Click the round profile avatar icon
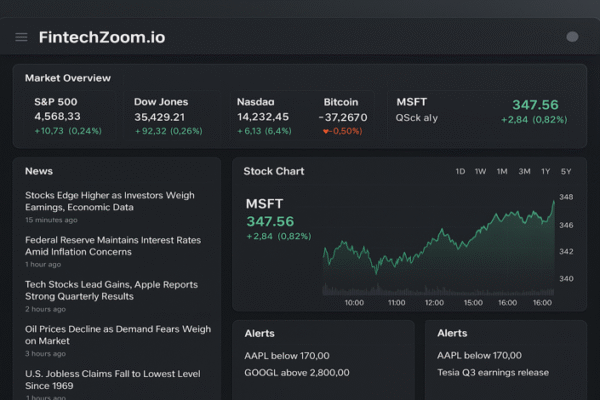Image resolution: width=600 pixels, height=400 pixels. (572, 37)
